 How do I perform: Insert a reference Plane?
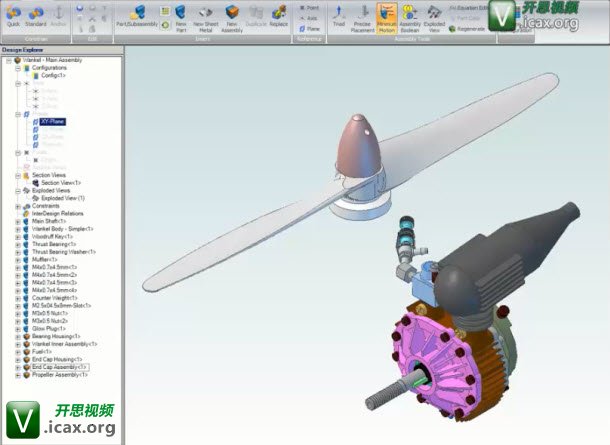[310, 29]
